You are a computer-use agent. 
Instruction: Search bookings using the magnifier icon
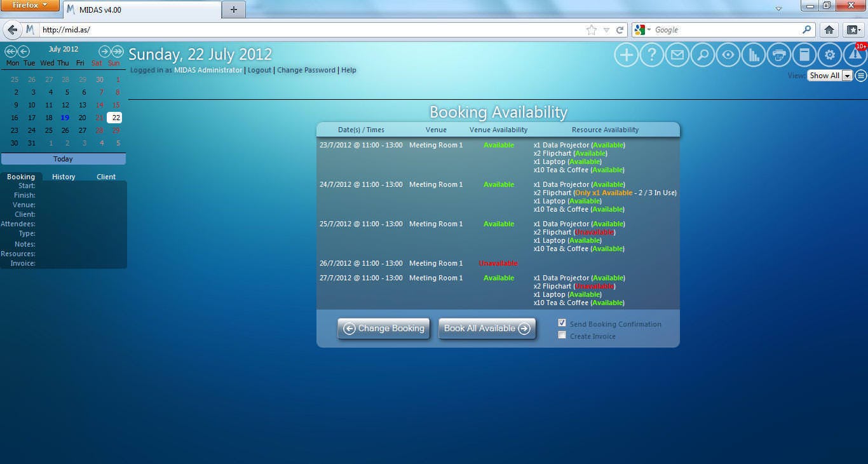point(702,55)
